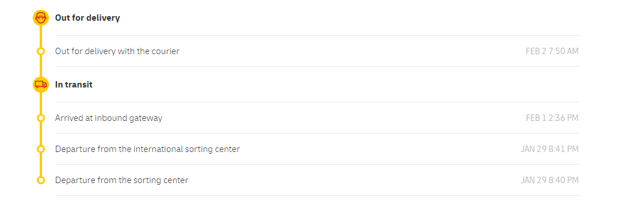The height and width of the screenshot is (213, 644).
Task: Select the Arrived at inbound gateway timeline marker
Action: (41, 118)
